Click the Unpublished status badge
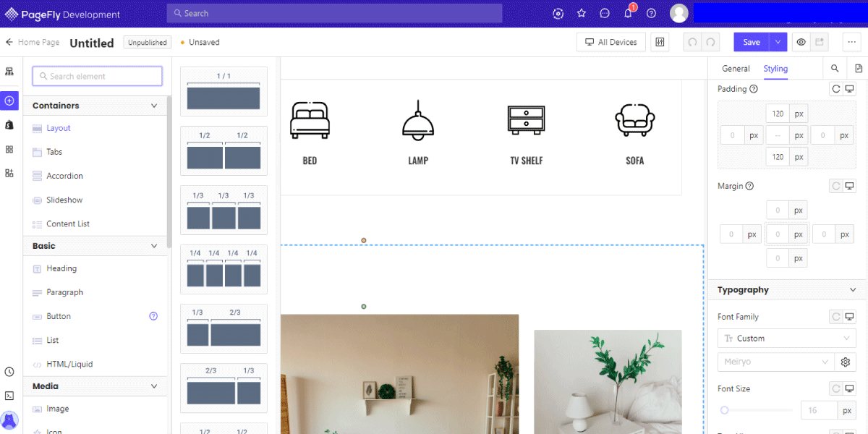Image resolution: width=868 pixels, height=434 pixels. coord(148,43)
